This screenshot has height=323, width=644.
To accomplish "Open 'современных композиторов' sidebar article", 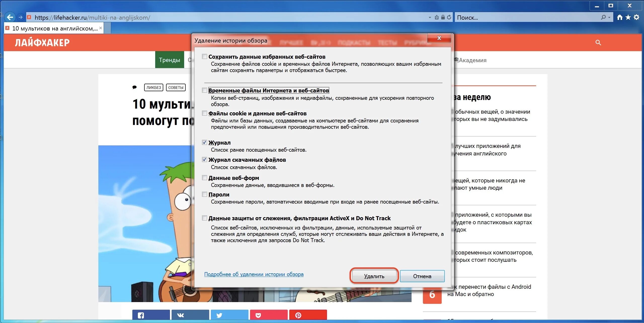I will (x=493, y=256).
